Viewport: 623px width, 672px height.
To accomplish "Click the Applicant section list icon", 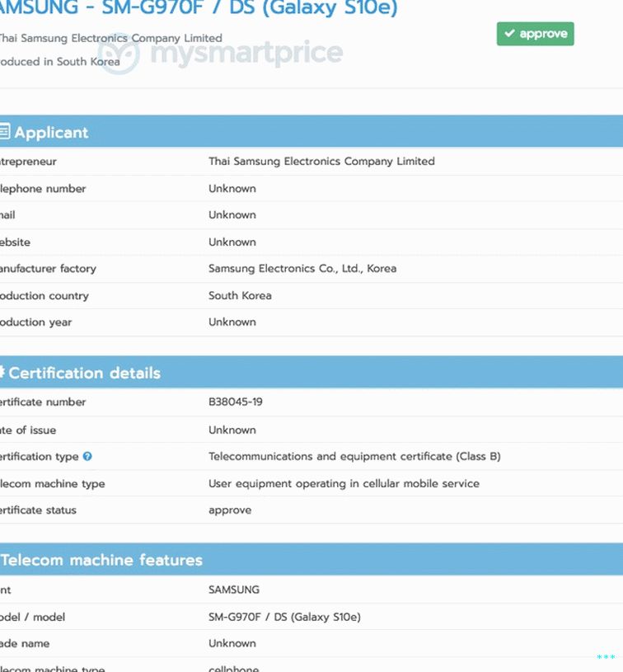I will 4,132.
